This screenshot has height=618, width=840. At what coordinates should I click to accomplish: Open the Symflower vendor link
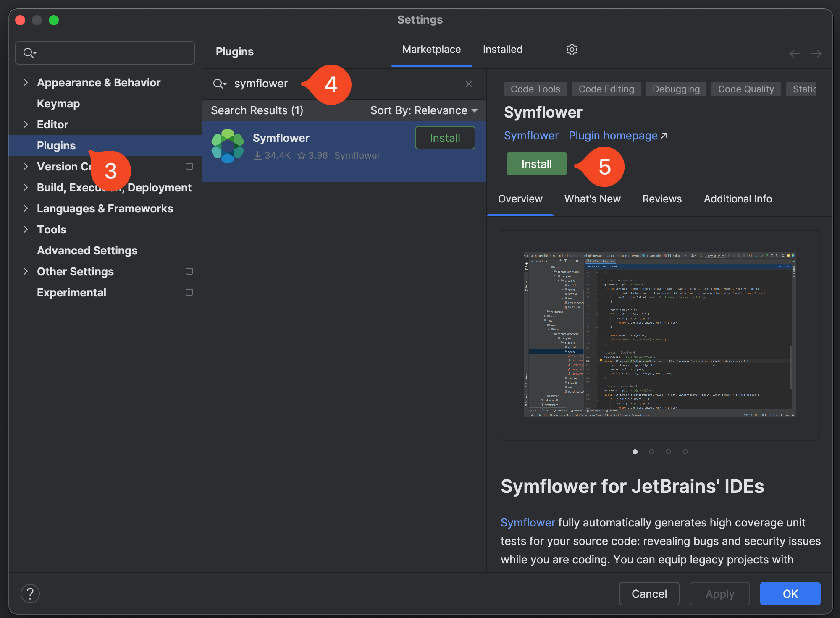[x=531, y=136]
